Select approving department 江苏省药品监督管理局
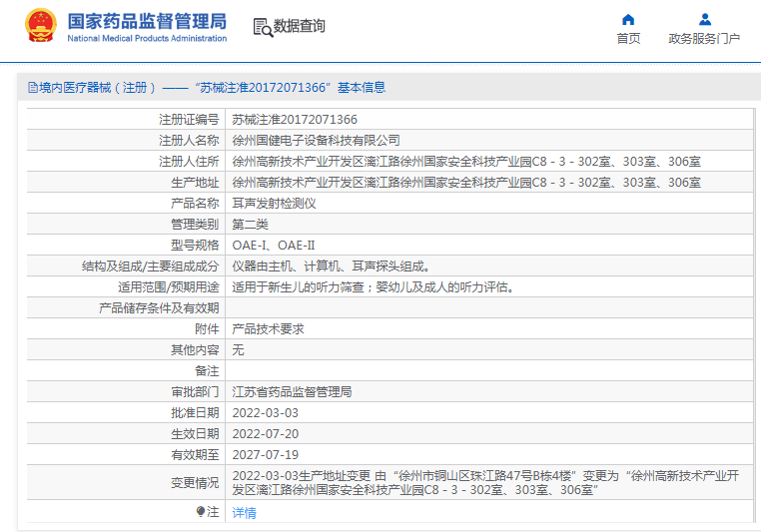761x532 pixels. click(x=292, y=392)
